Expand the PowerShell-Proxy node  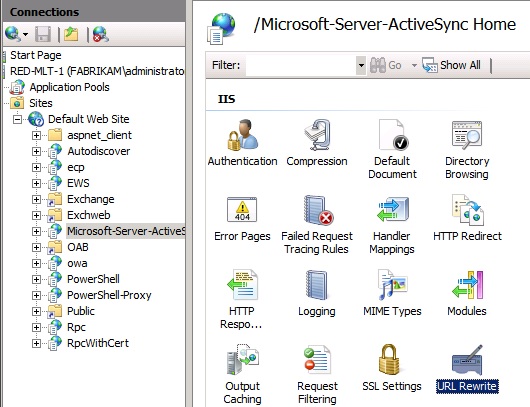(36, 295)
